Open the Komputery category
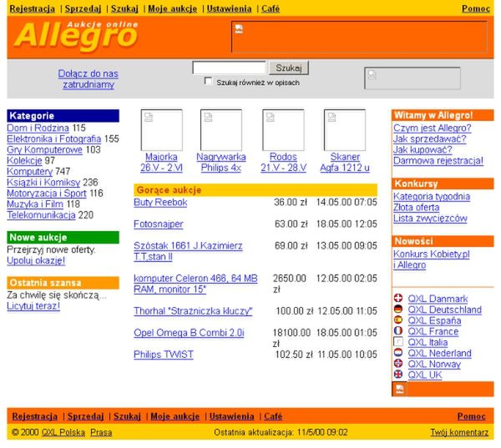This screenshot has width=501, height=448. coord(30,172)
